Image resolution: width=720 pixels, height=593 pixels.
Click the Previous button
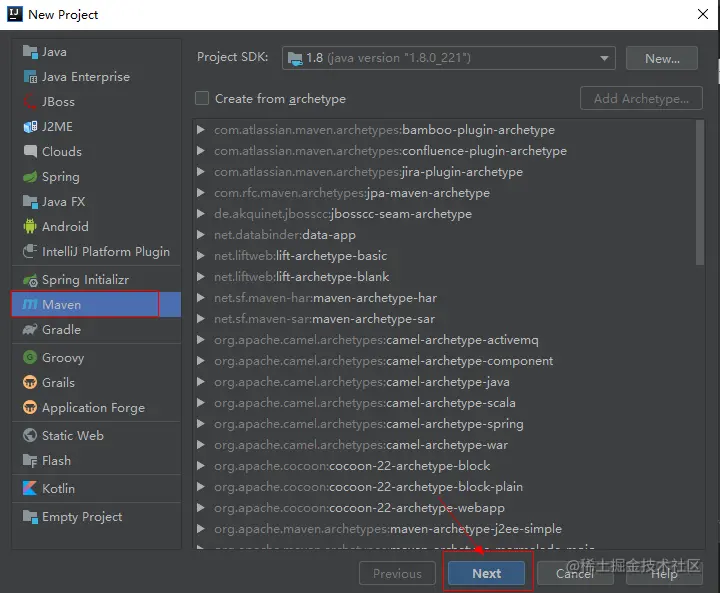point(397,573)
